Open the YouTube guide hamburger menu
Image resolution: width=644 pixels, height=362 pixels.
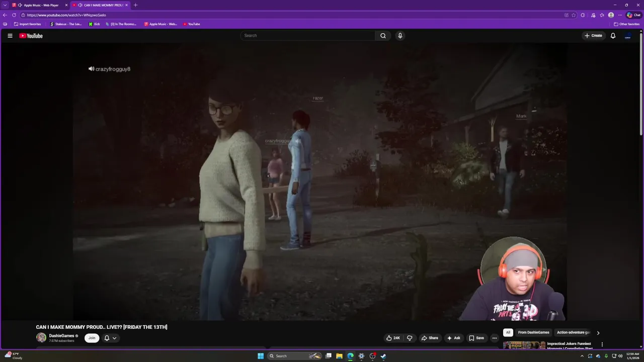pyautogui.click(x=10, y=36)
